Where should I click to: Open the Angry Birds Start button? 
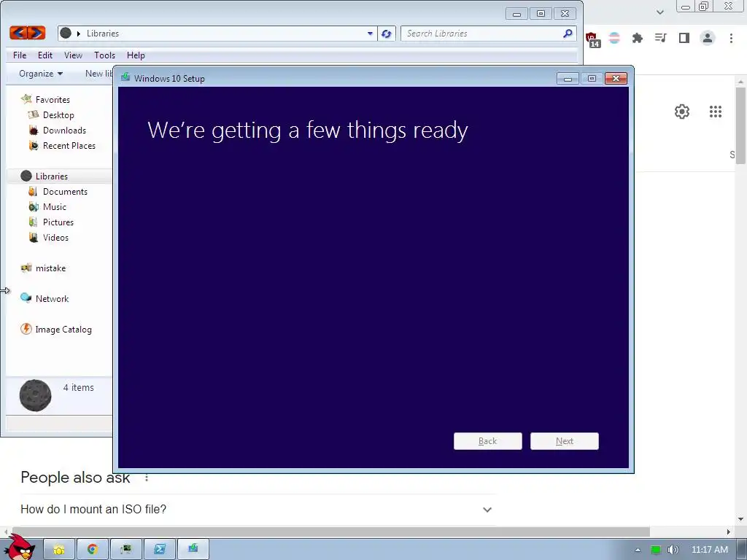click(19, 547)
